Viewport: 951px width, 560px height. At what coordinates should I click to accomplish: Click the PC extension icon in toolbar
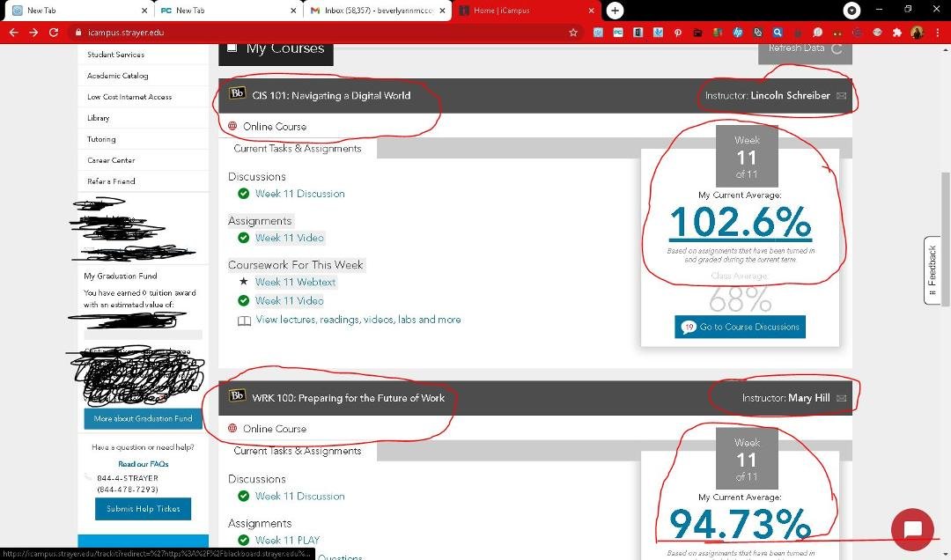[x=618, y=33]
